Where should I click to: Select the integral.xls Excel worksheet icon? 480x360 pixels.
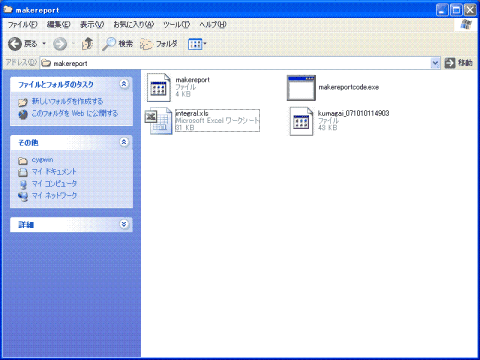click(x=159, y=121)
